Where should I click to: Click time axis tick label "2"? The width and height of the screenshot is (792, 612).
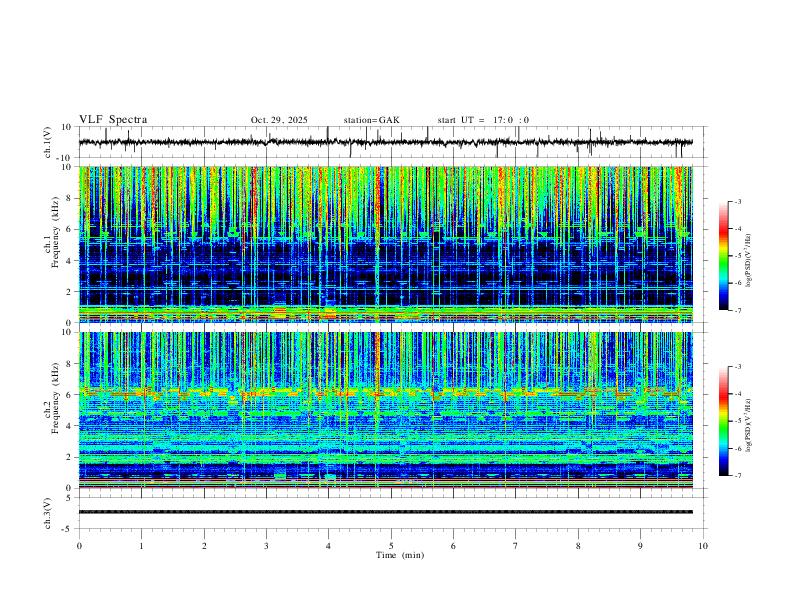(x=204, y=546)
